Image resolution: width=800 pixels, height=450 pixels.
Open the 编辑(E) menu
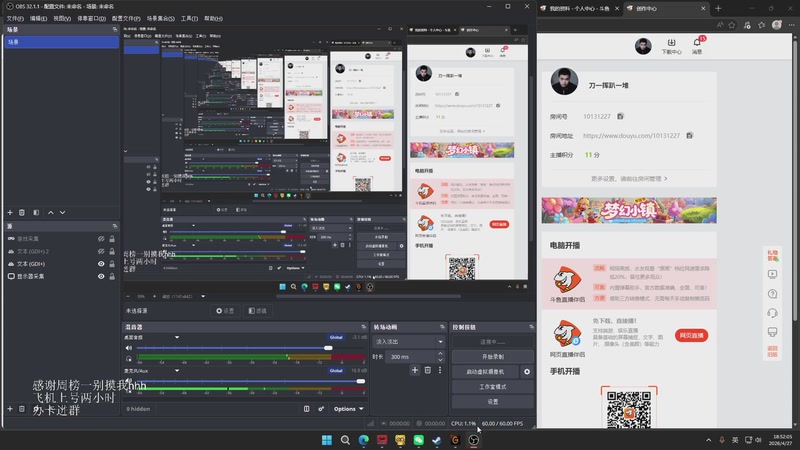coord(38,18)
